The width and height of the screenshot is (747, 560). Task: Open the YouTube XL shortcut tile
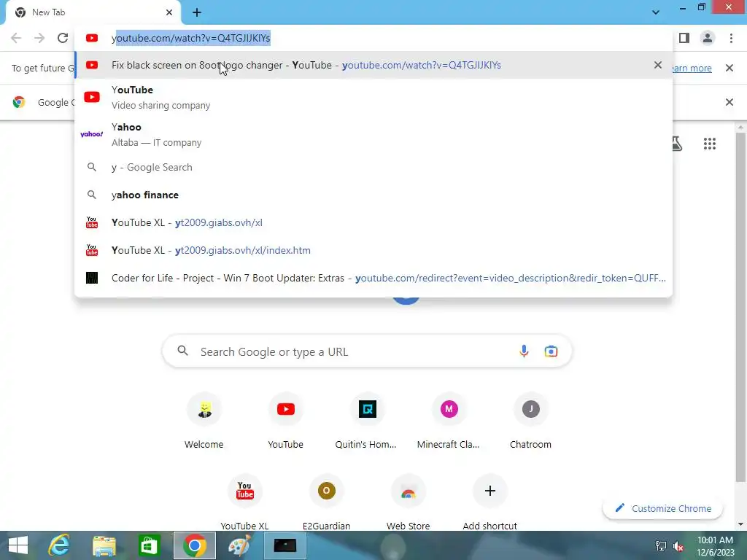click(245, 502)
